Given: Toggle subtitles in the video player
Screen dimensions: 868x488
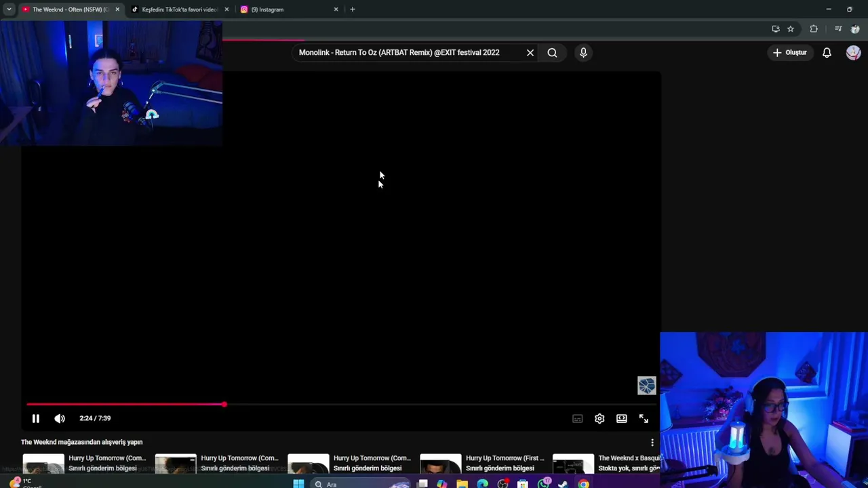Looking at the screenshot, I should coord(578,418).
